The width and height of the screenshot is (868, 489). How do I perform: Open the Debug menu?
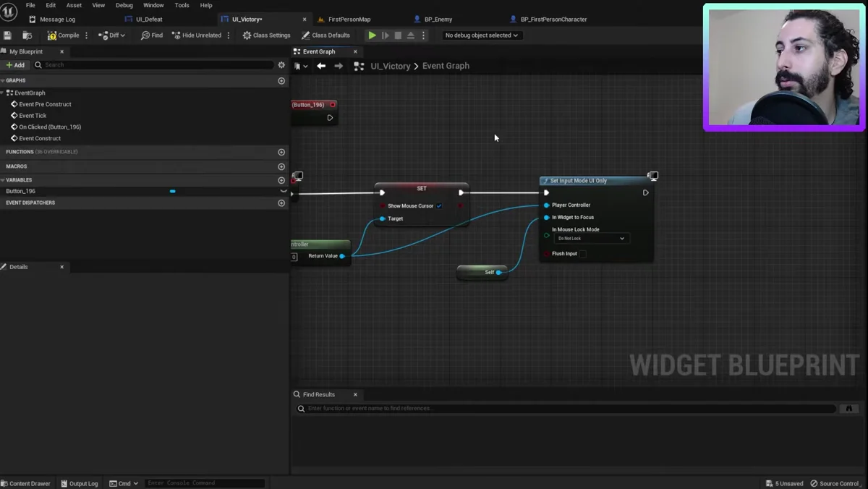tap(124, 5)
